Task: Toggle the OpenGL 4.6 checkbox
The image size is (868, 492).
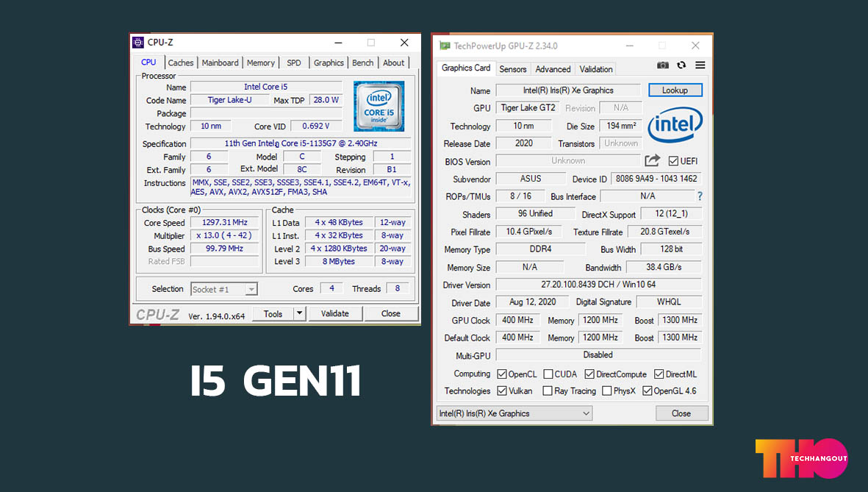Action: [x=647, y=391]
